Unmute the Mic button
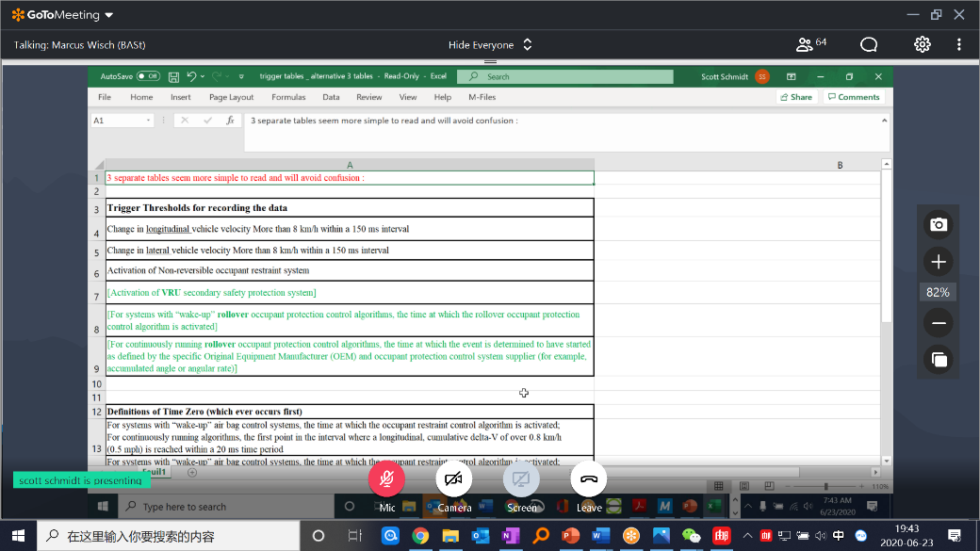Image resolution: width=980 pixels, height=551 pixels. (x=386, y=478)
